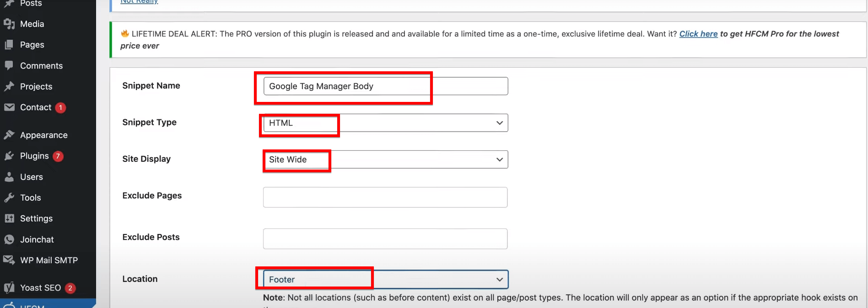The height and width of the screenshot is (308, 868).
Task: Click the Appearance paintbrush icon
Action: [9, 135]
